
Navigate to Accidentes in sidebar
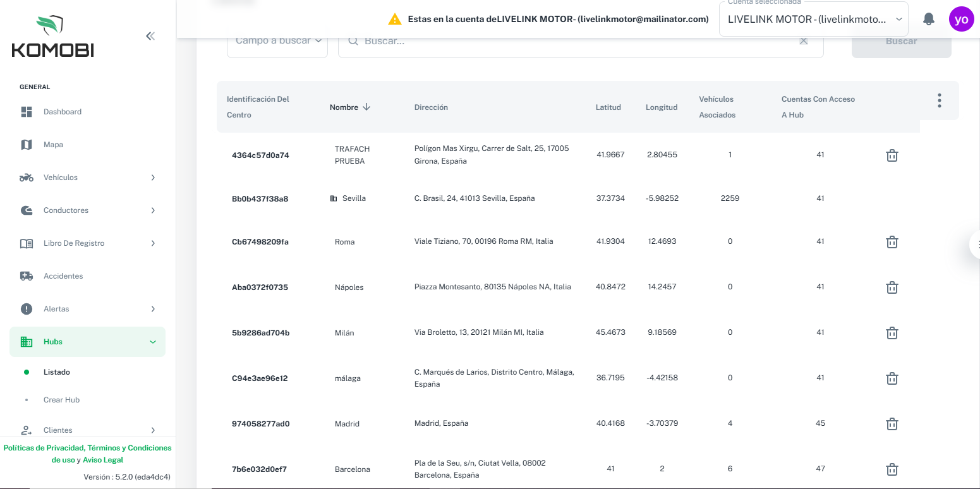(x=63, y=276)
